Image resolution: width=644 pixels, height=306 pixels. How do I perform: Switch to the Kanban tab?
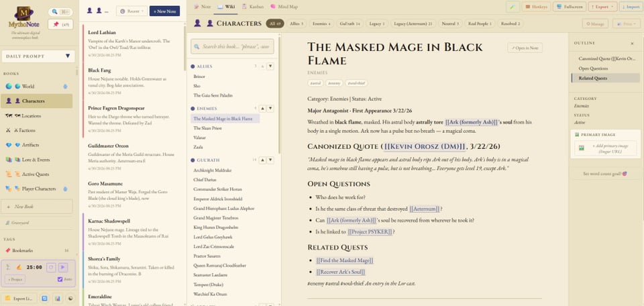click(253, 7)
